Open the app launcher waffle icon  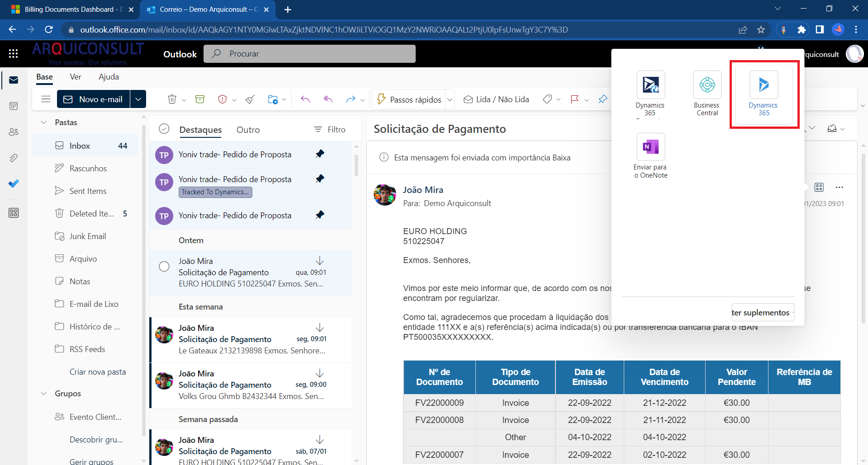(14, 54)
